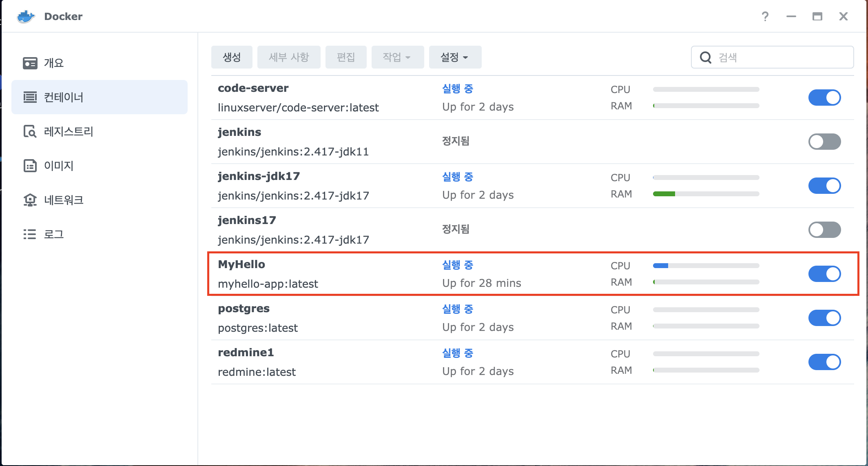The image size is (868, 466).
Task: Click the Container (컨테이너) list icon
Action: pos(30,98)
